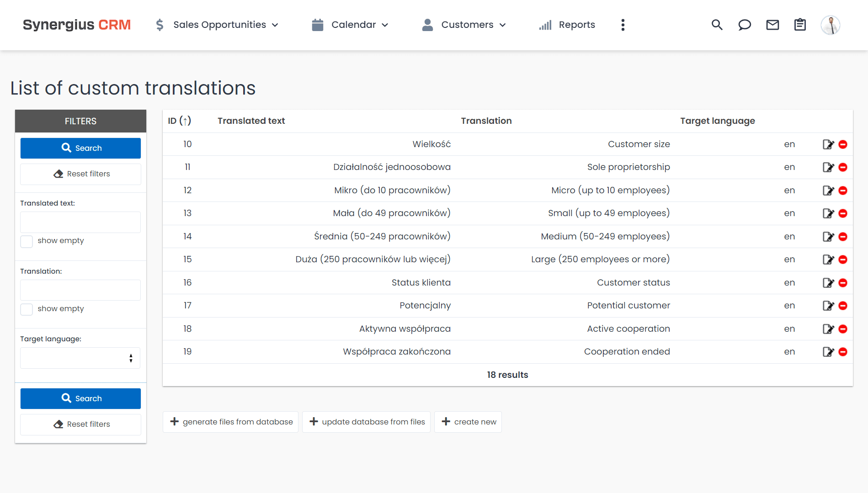Image resolution: width=868 pixels, height=493 pixels.
Task: Toggle 'show empty' under Translated text
Action: click(27, 241)
